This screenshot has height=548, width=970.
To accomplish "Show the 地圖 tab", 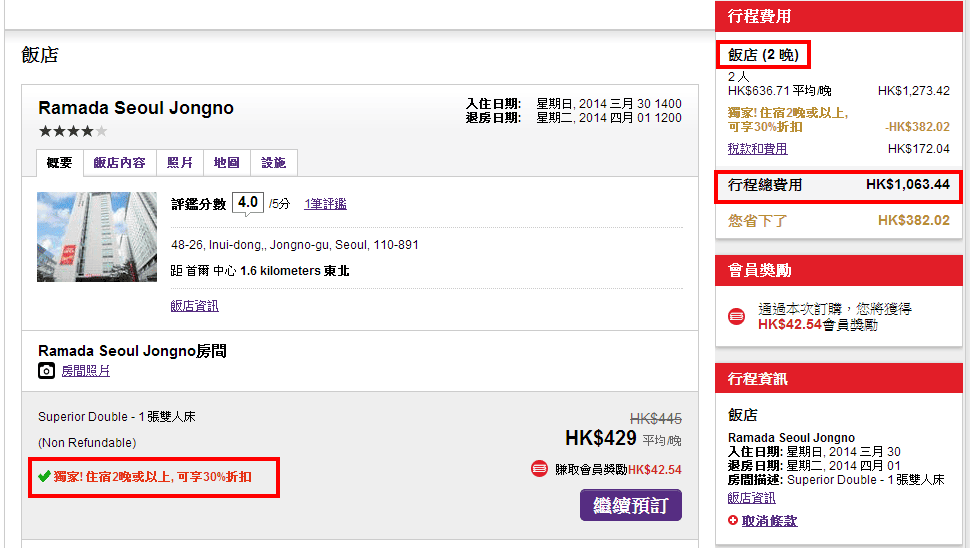I will pyautogui.click(x=226, y=163).
